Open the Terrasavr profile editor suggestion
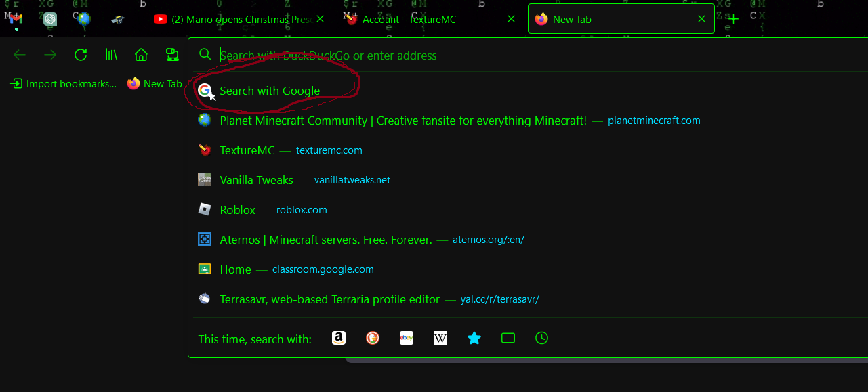The width and height of the screenshot is (868, 392). tap(528, 299)
